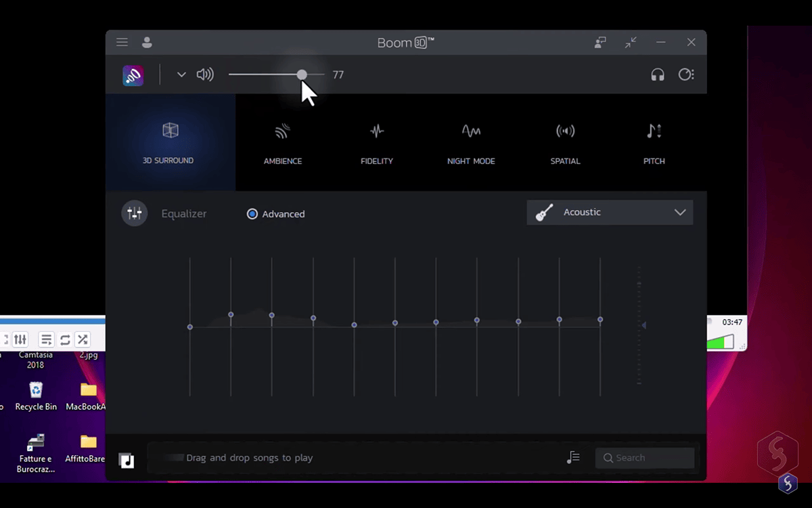Click the Boom 3D power logo icon
The image size is (812, 508).
[x=133, y=75]
